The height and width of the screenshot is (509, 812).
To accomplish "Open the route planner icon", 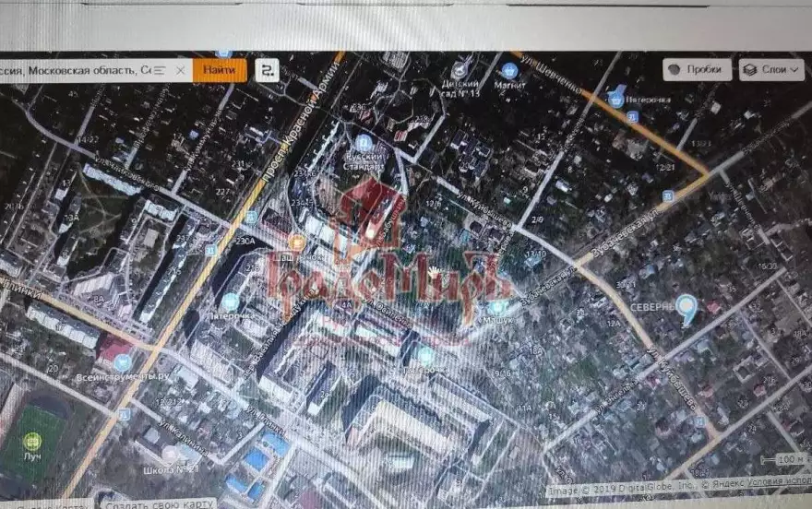I will [268, 70].
